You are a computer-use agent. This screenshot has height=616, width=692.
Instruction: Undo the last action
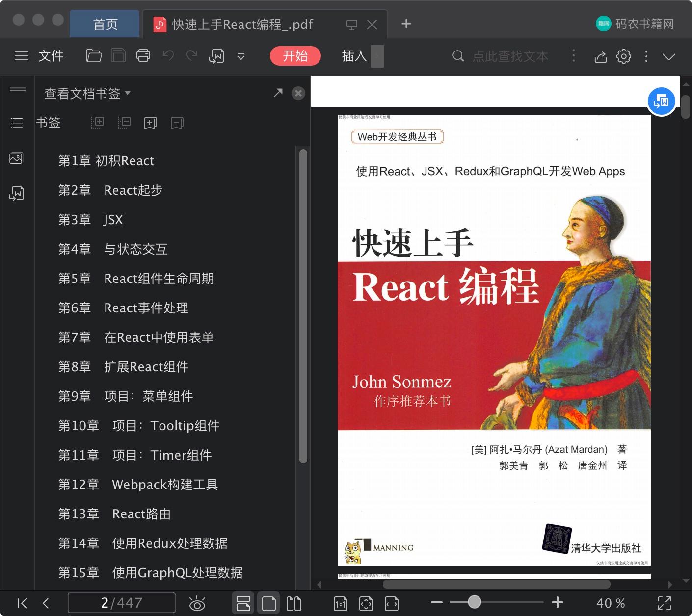168,56
